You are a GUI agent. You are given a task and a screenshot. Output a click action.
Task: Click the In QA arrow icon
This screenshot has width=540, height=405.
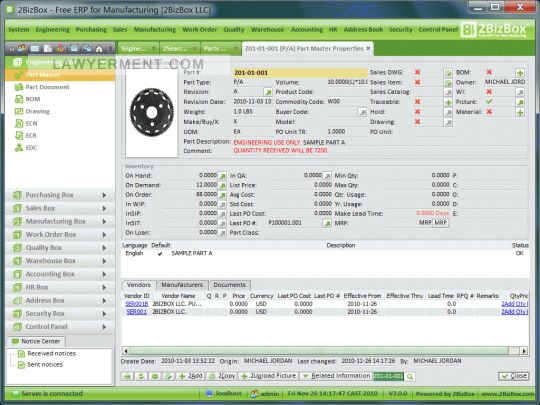(x=326, y=176)
